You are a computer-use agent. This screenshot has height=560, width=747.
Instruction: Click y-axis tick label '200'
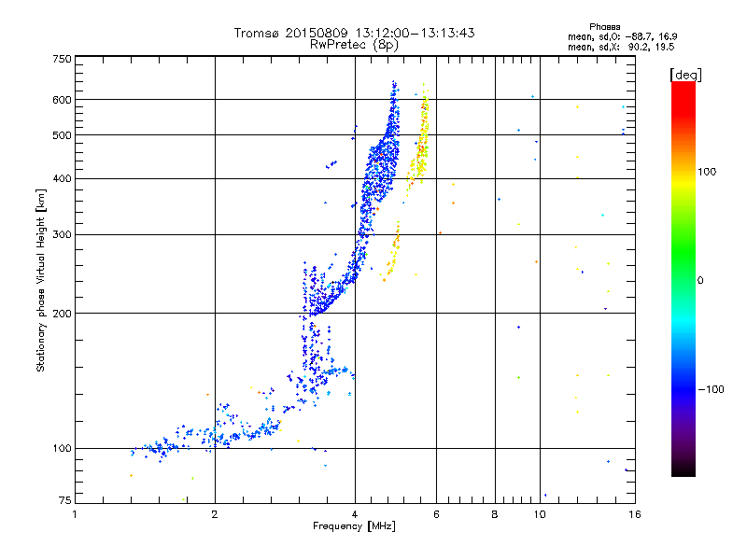[x=62, y=314]
